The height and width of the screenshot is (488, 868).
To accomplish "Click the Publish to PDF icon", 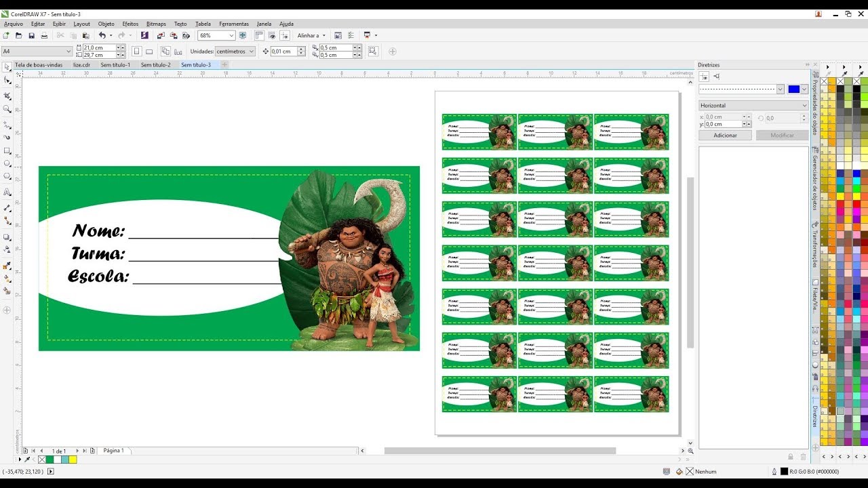I will tap(186, 35).
